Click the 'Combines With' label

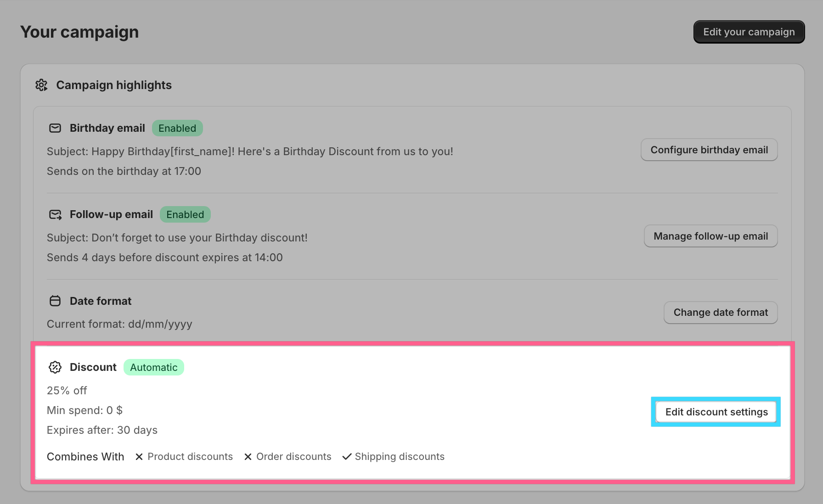85,457
